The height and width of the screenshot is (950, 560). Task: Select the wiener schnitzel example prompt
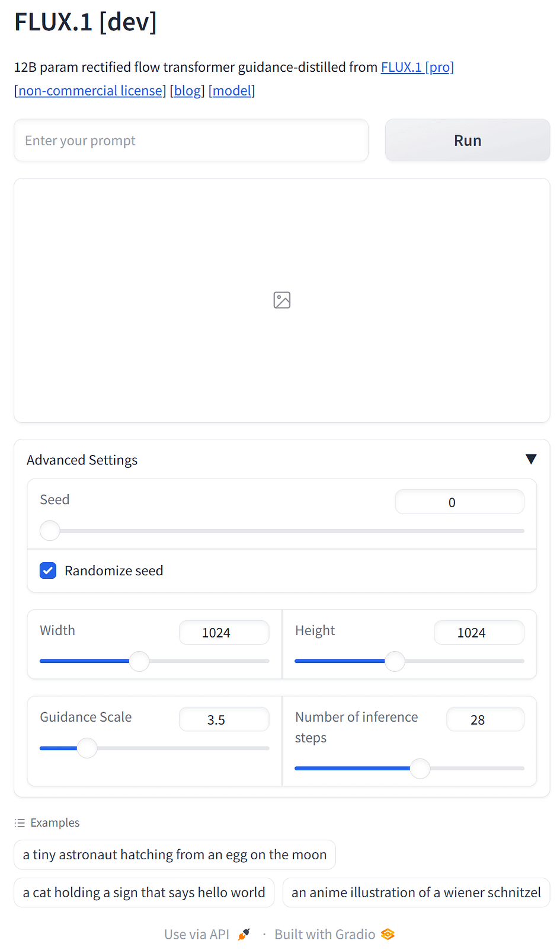[416, 892]
